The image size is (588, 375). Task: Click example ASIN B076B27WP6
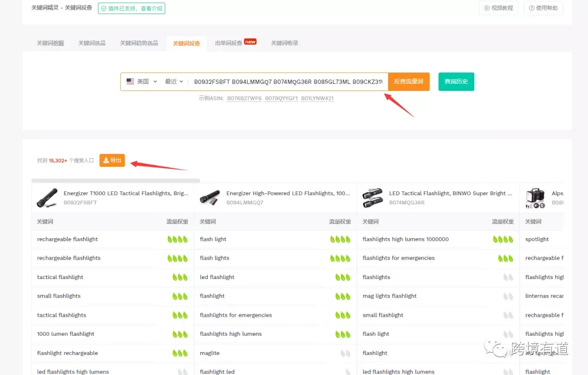(244, 98)
